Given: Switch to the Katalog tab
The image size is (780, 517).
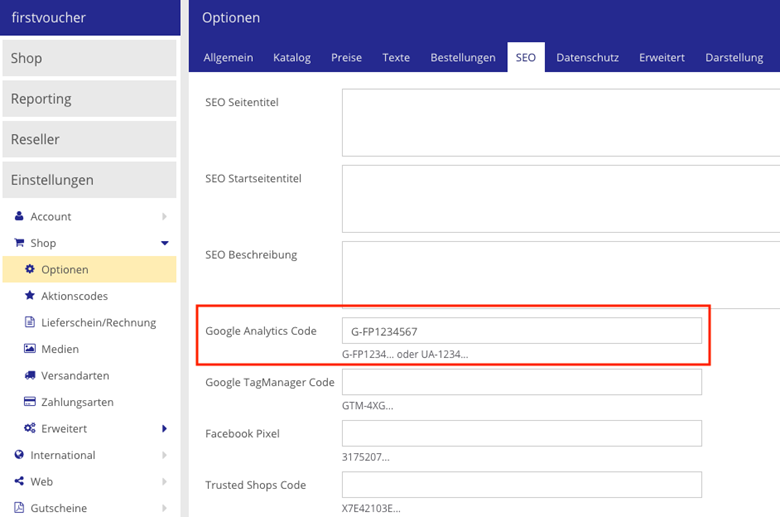Looking at the screenshot, I should tap(292, 58).
